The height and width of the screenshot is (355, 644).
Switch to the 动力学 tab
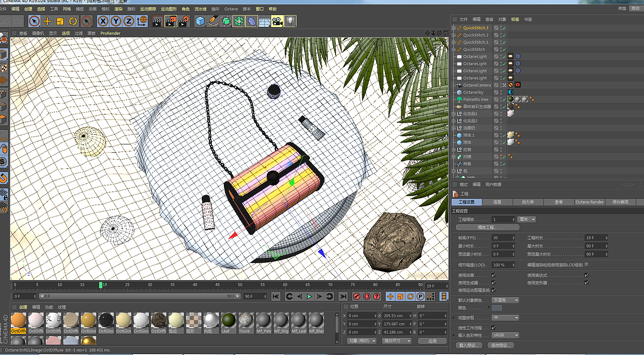528,202
